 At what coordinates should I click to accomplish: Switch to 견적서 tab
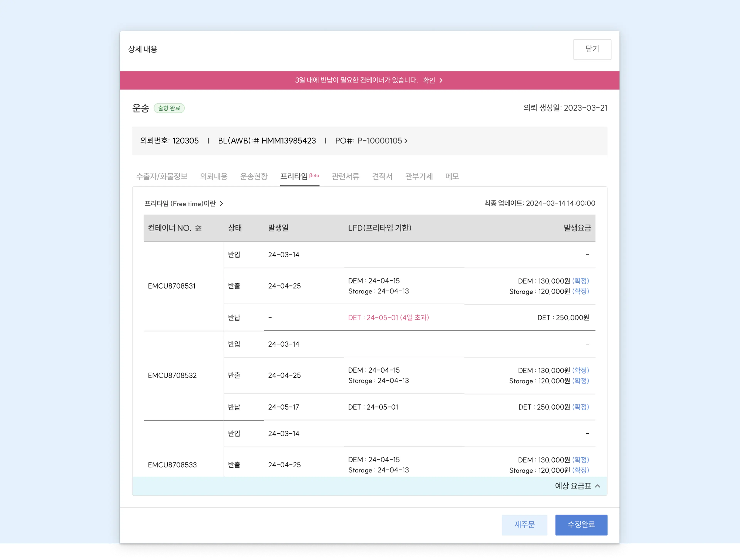pos(382,176)
